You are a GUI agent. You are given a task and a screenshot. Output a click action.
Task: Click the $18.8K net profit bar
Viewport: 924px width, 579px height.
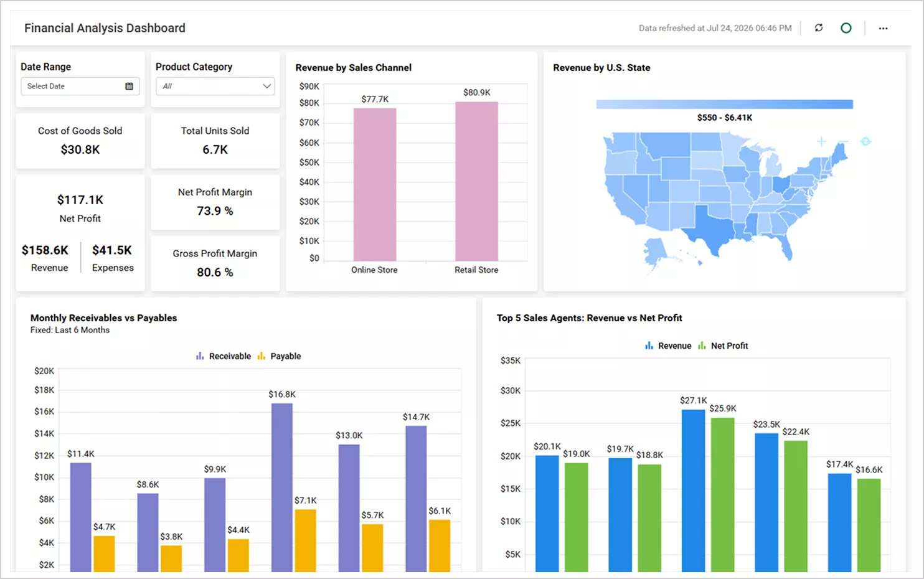point(649,518)
